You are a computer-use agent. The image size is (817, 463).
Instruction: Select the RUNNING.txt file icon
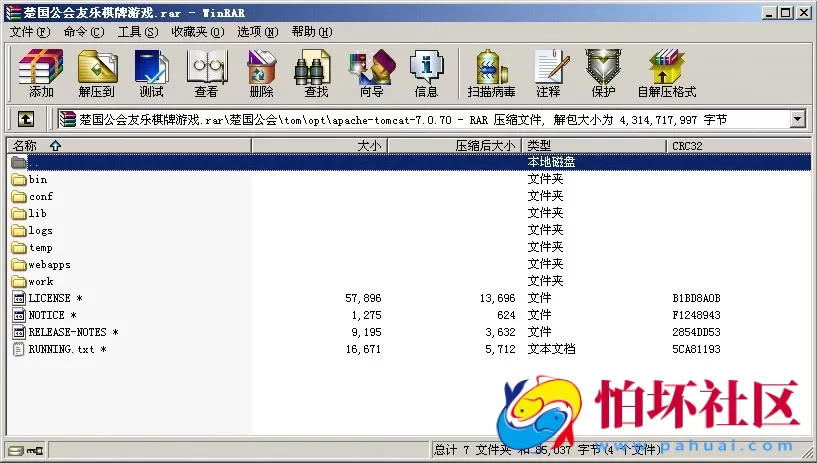[19, 349]
